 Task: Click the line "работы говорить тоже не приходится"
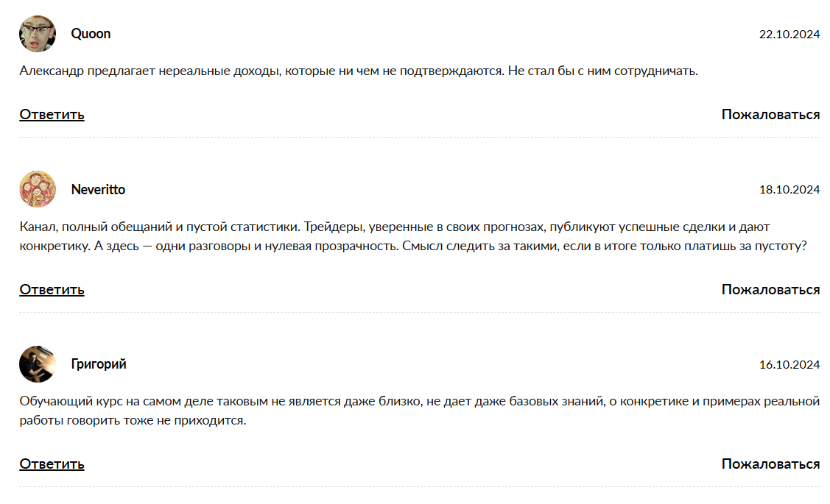[133, 422]
